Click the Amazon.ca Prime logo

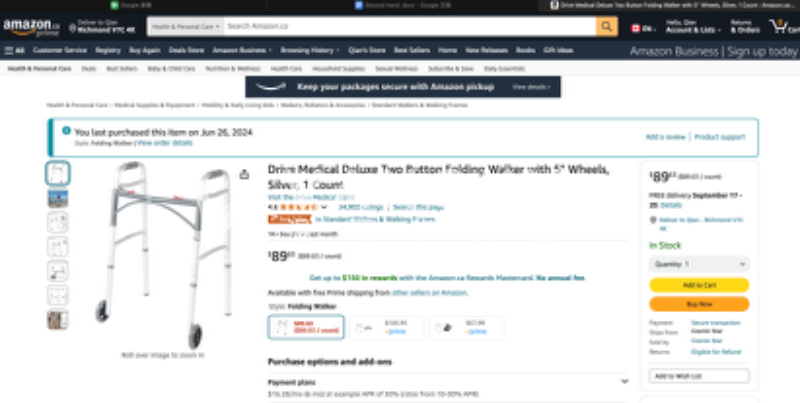click(x=32, y=27)
